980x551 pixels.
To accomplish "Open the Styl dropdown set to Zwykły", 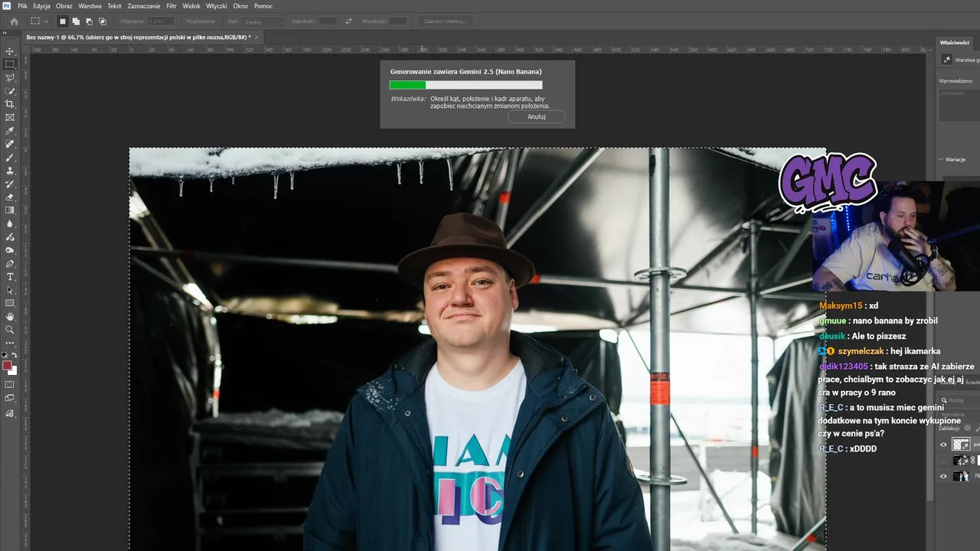I will tap(263, 21).
